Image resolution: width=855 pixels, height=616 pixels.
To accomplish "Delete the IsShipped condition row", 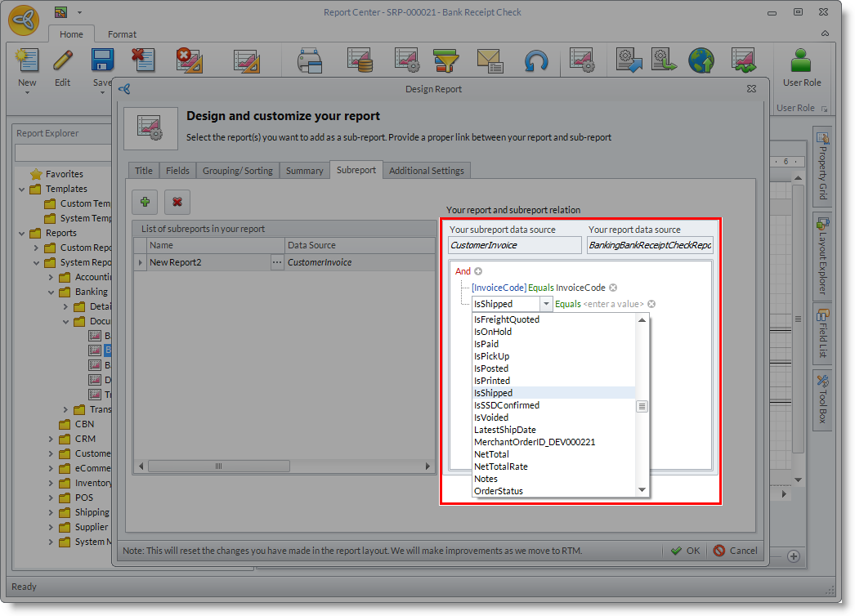I will (x=651, y=304).
